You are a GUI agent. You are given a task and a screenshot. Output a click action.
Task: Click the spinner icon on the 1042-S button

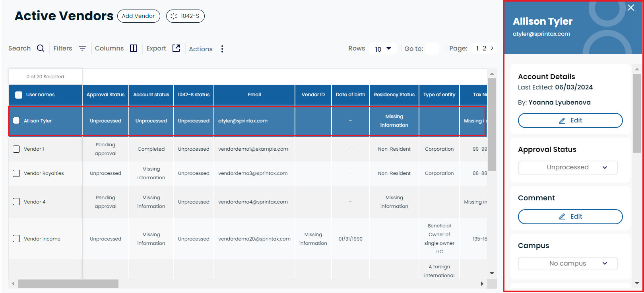click(174, 16)
